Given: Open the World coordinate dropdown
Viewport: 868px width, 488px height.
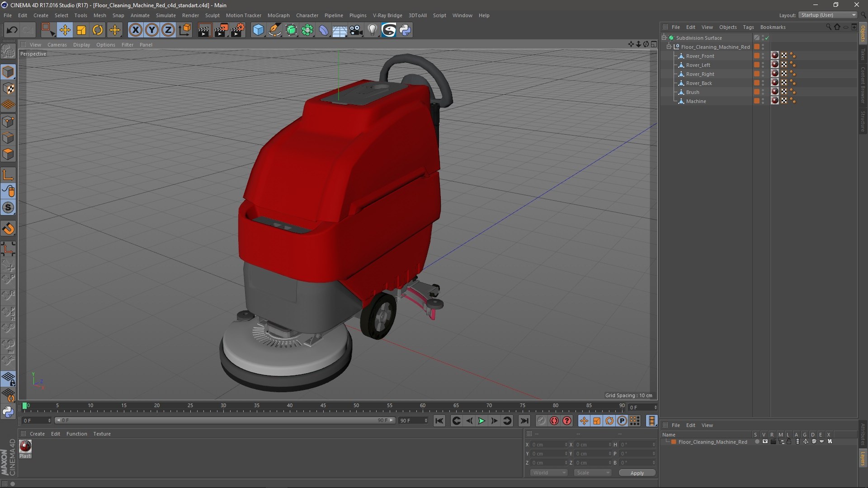Looking at the screenshot, I should [549, 473].
